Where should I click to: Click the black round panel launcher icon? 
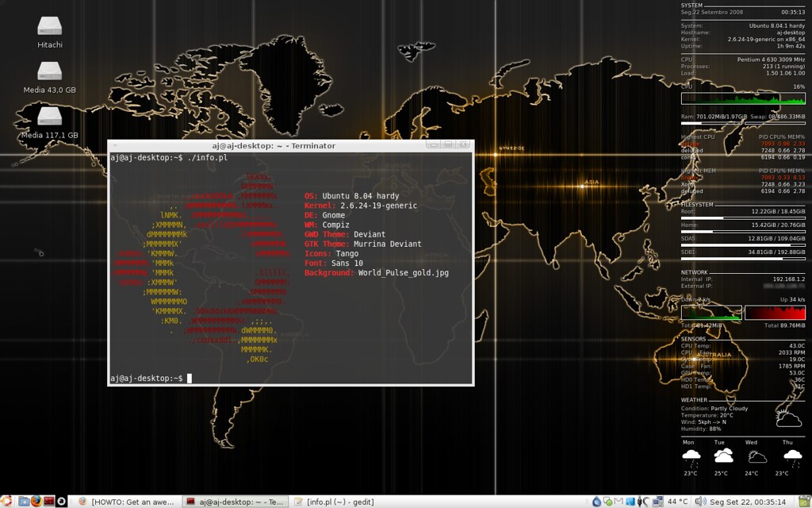click(61, 502)
